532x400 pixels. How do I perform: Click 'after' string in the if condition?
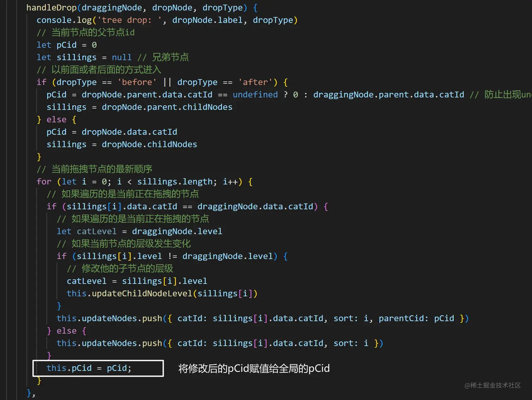tap(255, 82)
